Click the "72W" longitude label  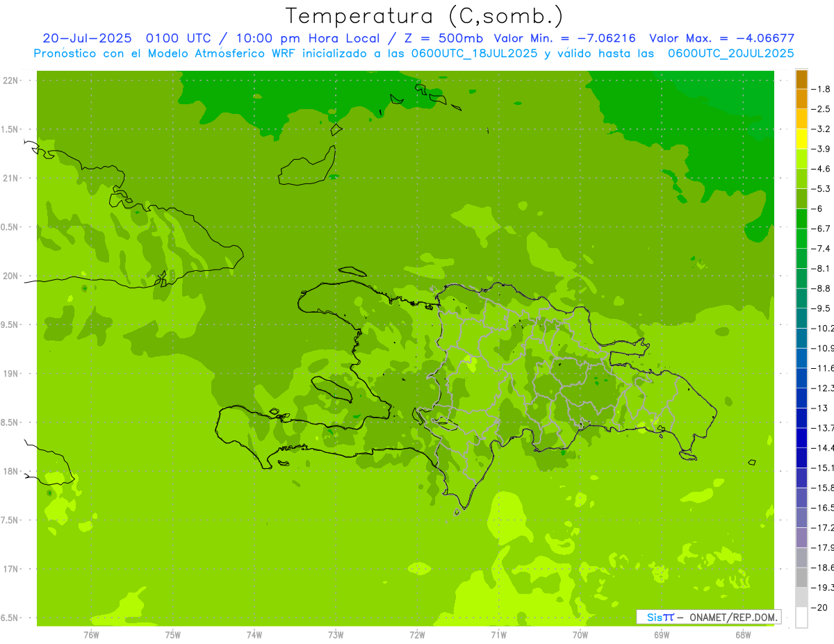pyautogui.click(x=417, y=634)
